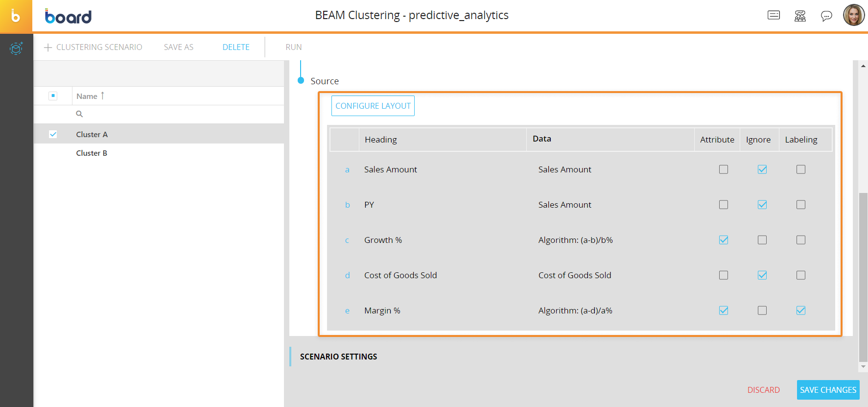Click the plus icon for Clustering Scenario
The width and height of the screenshot is (868, 407).
coord(48,48)
